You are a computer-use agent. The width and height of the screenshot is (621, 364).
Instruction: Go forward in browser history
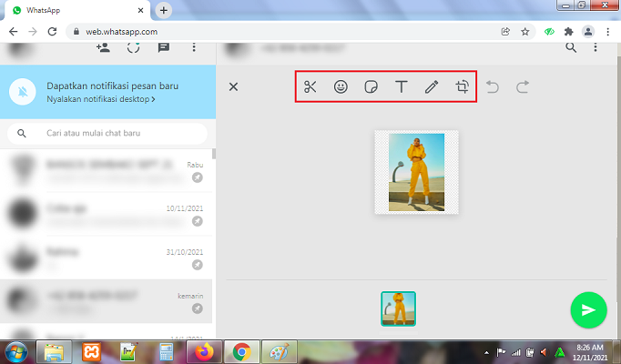coord(33,32)
